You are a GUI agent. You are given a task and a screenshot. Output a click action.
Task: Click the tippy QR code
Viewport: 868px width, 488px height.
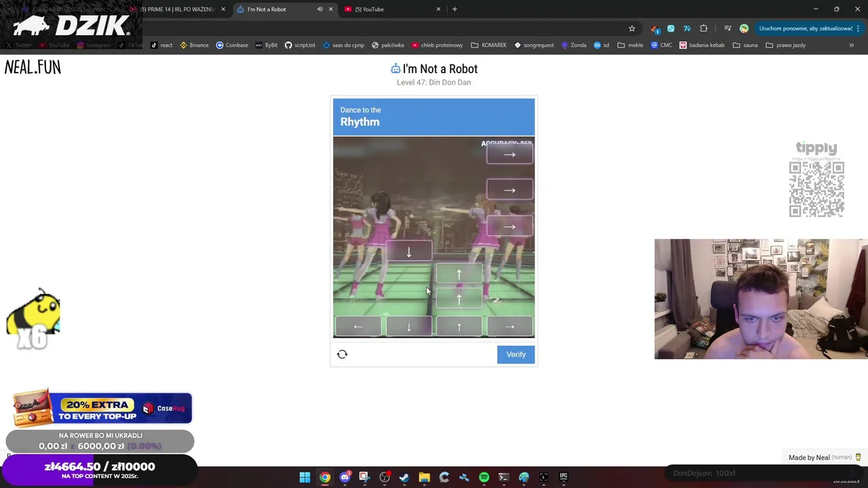tap(816, 190)
